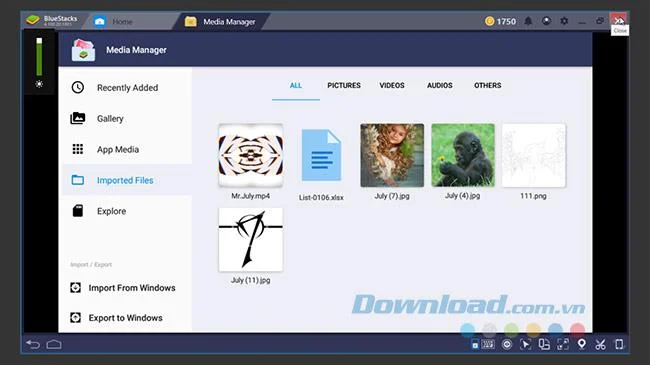Viewport: 650px width, 365px height.
Task: Open the Gallery section
Action: (x=126, y=119)
